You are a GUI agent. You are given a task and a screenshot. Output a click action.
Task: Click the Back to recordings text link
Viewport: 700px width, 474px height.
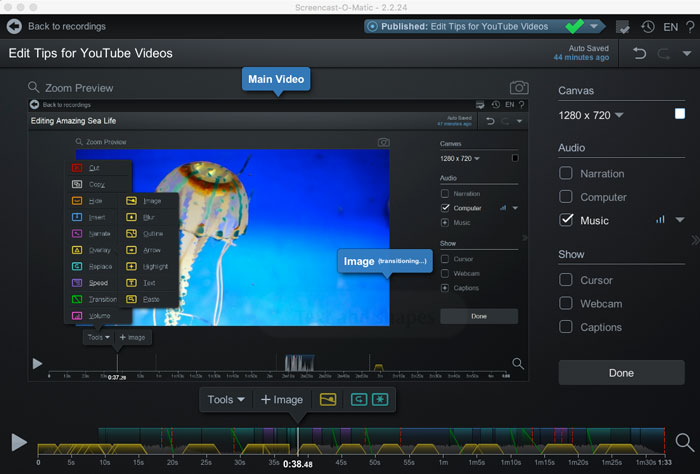[x=67, y=26]
